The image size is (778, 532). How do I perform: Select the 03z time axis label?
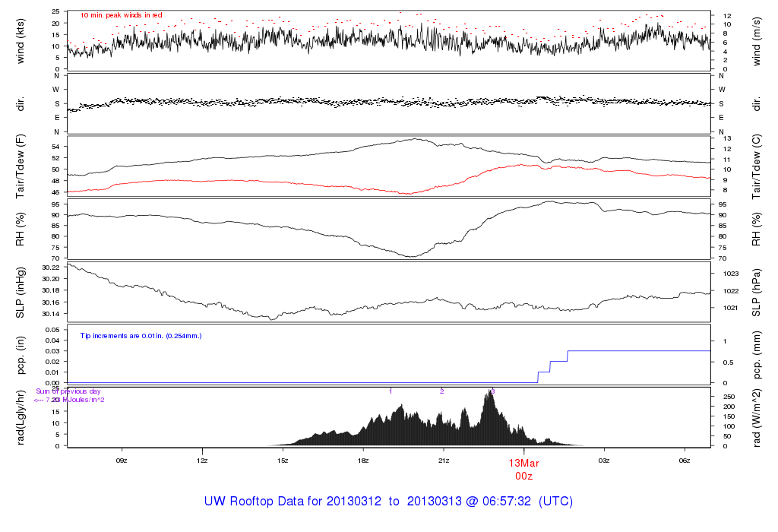605,461
